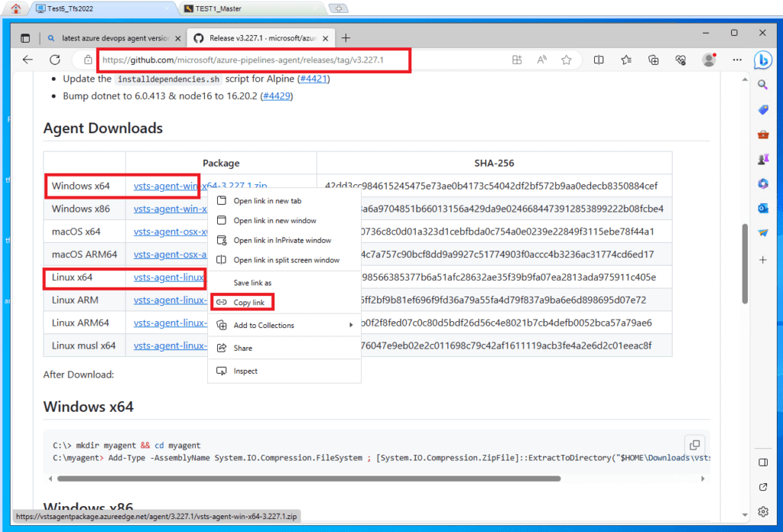783x532 pixels.
Task: Choose 'Open link in new window'
Action: [x=284, y=221]
